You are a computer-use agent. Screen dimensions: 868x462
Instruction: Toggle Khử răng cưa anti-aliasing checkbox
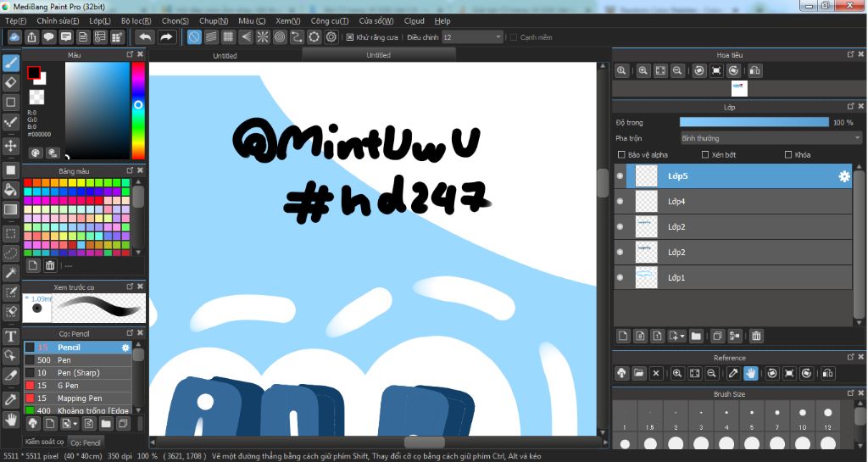coord(350,37)
